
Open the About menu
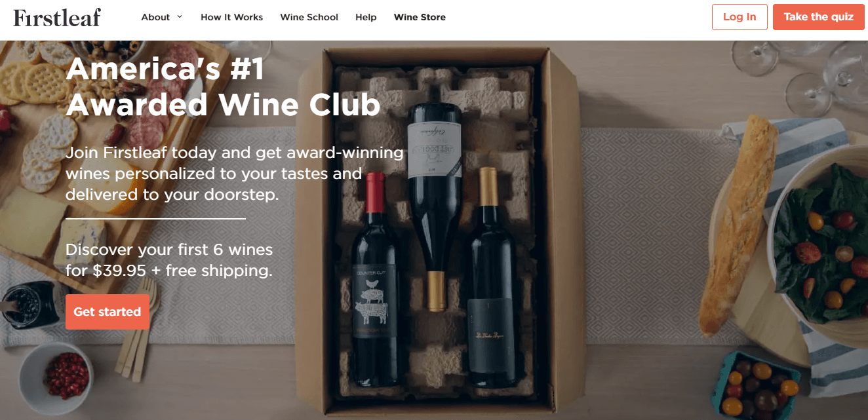[155, 17]
